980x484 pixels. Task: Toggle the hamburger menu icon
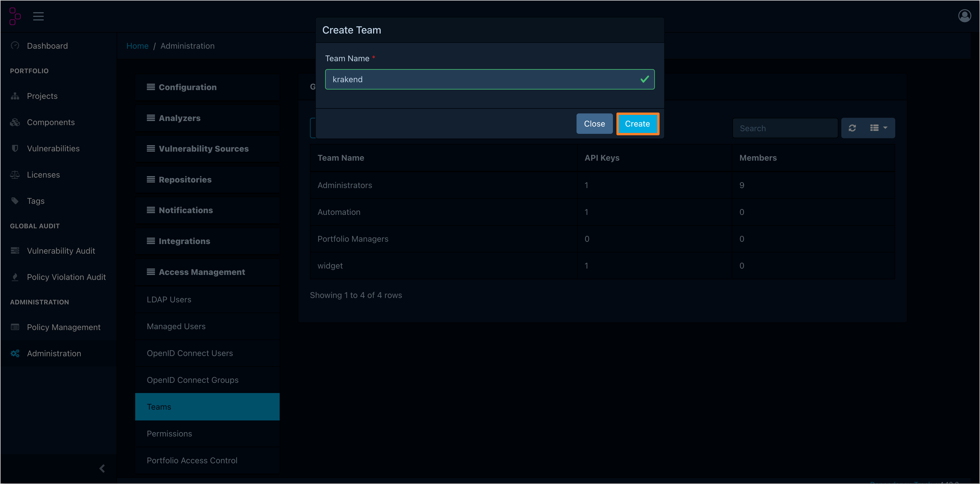[x=38, y=16]
